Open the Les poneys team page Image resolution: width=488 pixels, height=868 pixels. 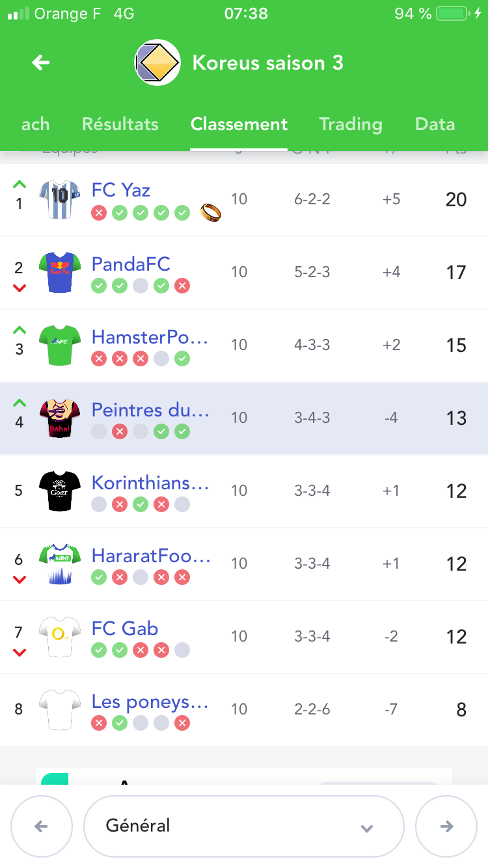click(x=150, y=701)
